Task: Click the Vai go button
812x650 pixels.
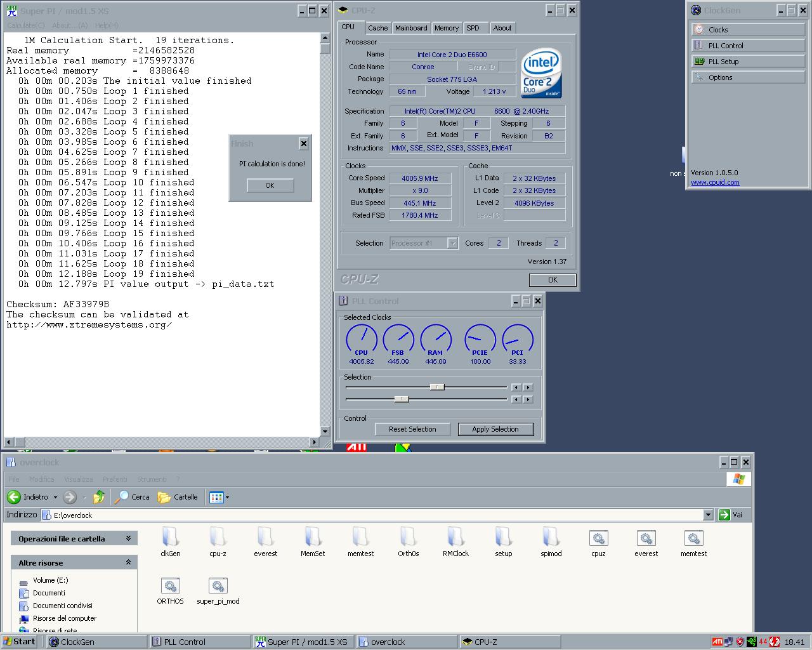Action: (731, 515)
